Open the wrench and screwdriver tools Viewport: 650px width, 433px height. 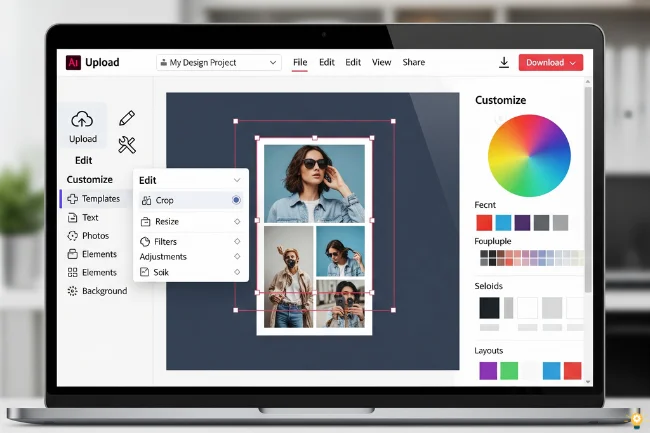point(127,145)
